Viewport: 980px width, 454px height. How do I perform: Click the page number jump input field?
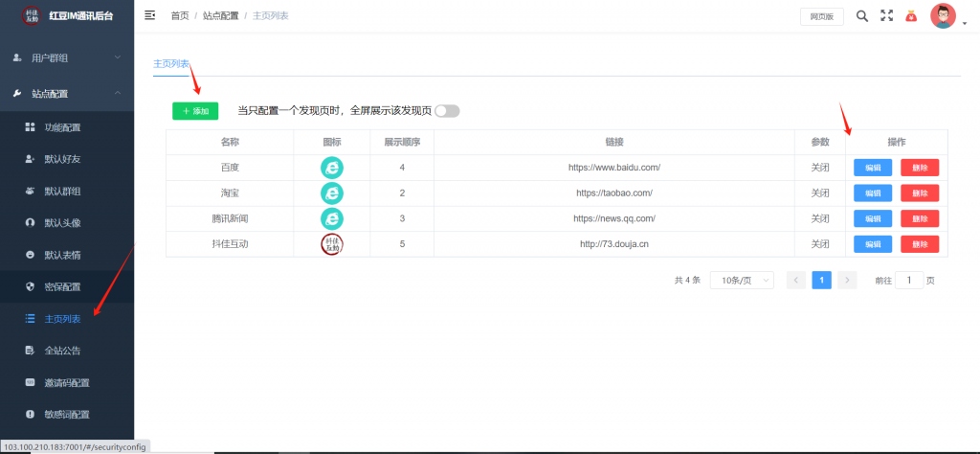tap(908, 280)
